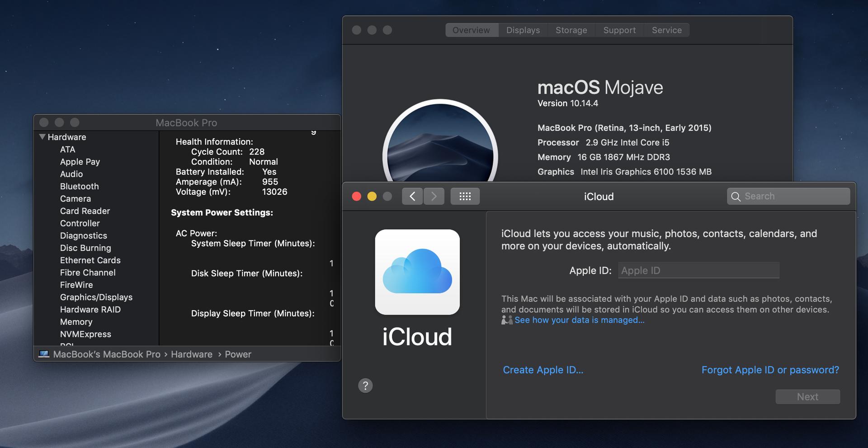The height and width of the screenshot is (448, 868).
Task: Select ATA in Hardware list
Action: (x=68, y=149)
